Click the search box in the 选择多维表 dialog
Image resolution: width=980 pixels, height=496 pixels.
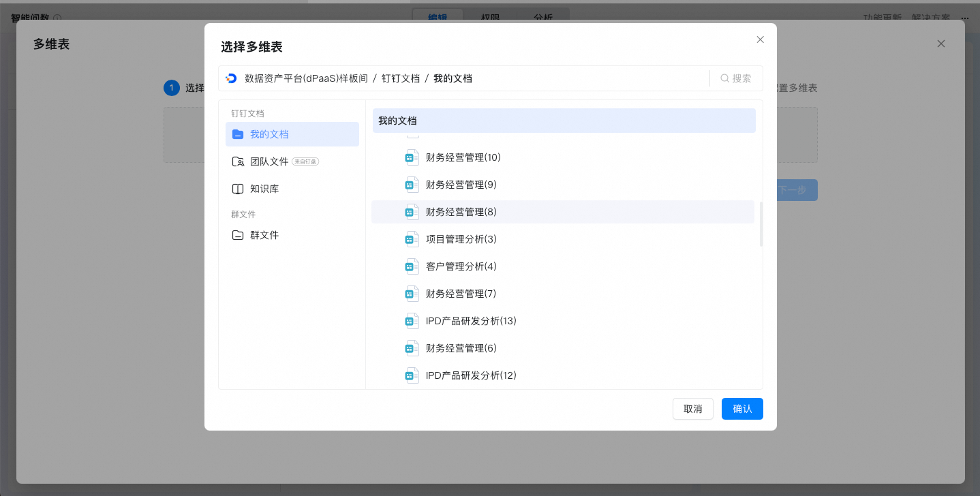(736, 78)
